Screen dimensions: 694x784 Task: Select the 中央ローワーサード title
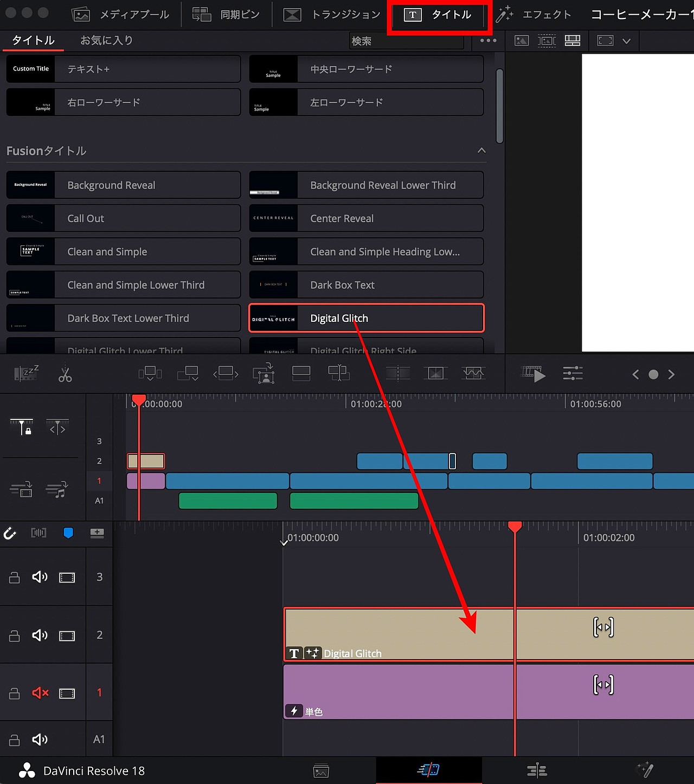tap(366, 69)
